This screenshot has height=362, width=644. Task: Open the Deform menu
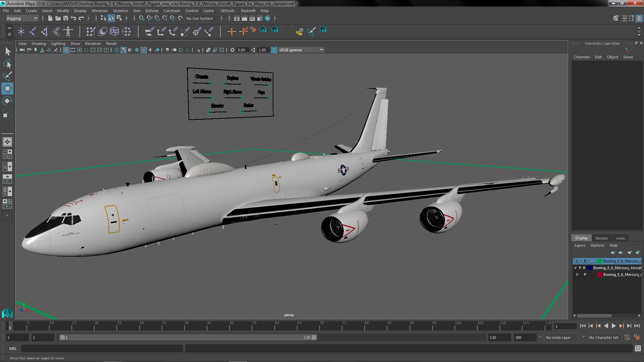click(x=152, y=11)
